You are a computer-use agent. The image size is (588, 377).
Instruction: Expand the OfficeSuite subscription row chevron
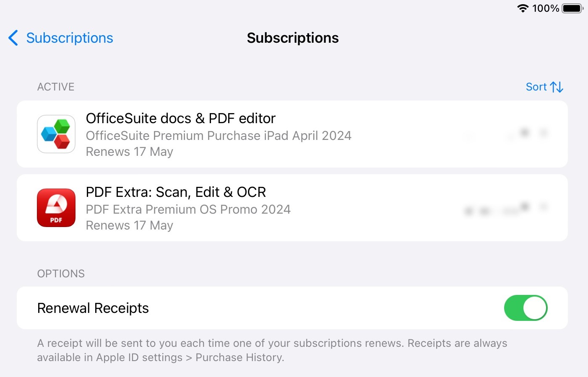[544, 133]
